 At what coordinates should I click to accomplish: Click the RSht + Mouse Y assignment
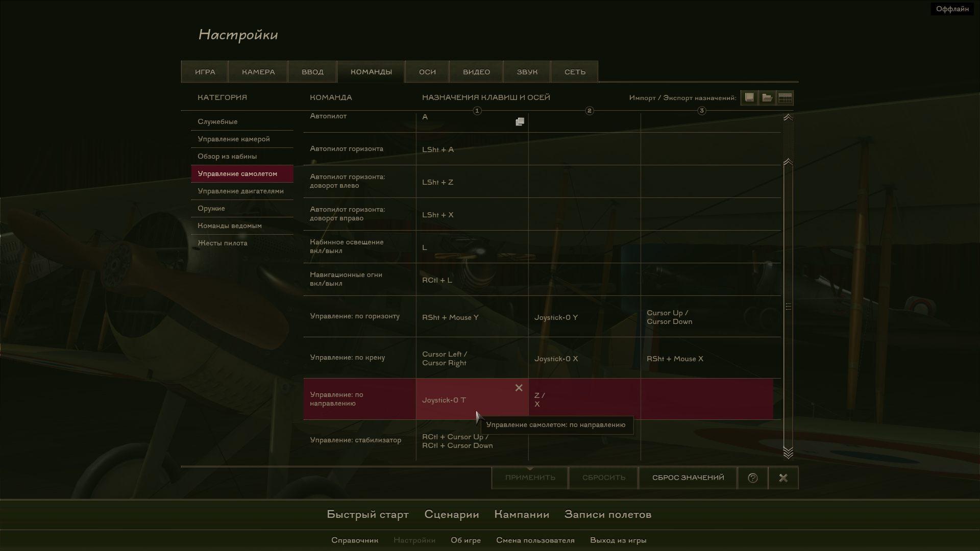[x=472, y=317]
